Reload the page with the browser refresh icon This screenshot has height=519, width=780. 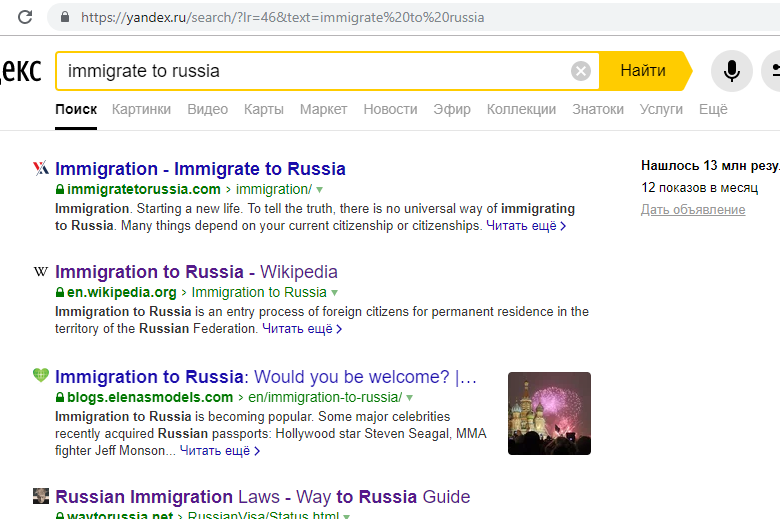tap(25, 17)
